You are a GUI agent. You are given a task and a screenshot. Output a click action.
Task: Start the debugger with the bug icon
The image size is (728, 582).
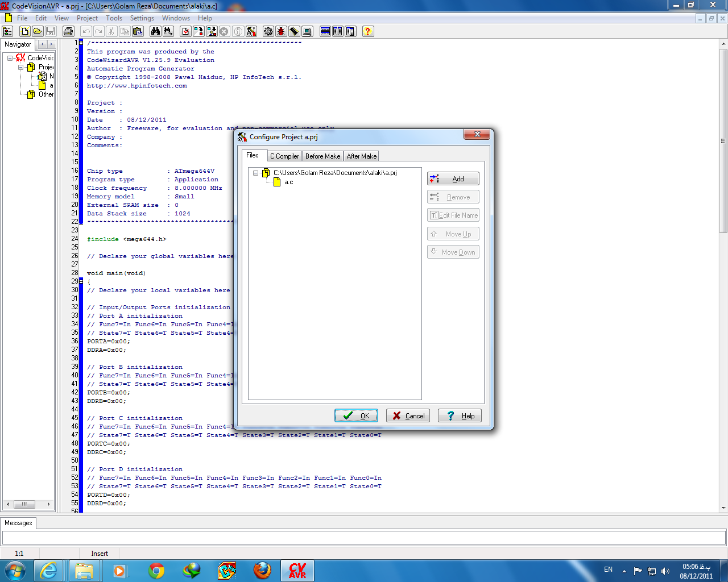coord(281,31)
